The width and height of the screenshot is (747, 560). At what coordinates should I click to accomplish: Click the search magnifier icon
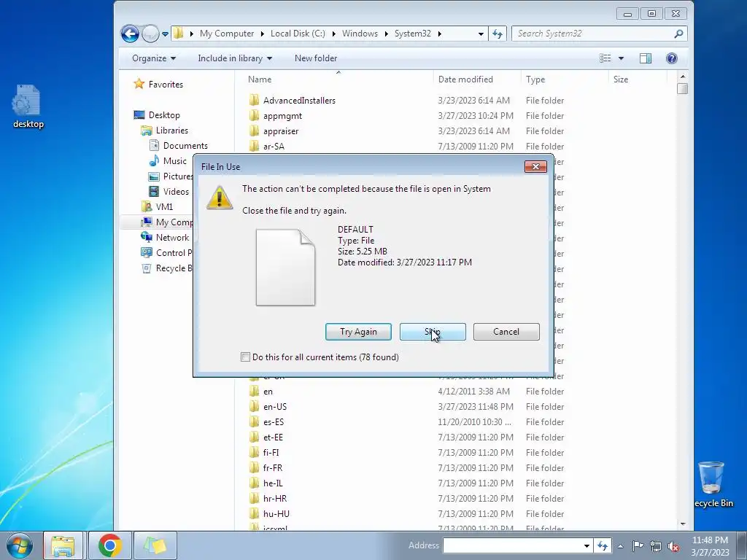[679, 34]
